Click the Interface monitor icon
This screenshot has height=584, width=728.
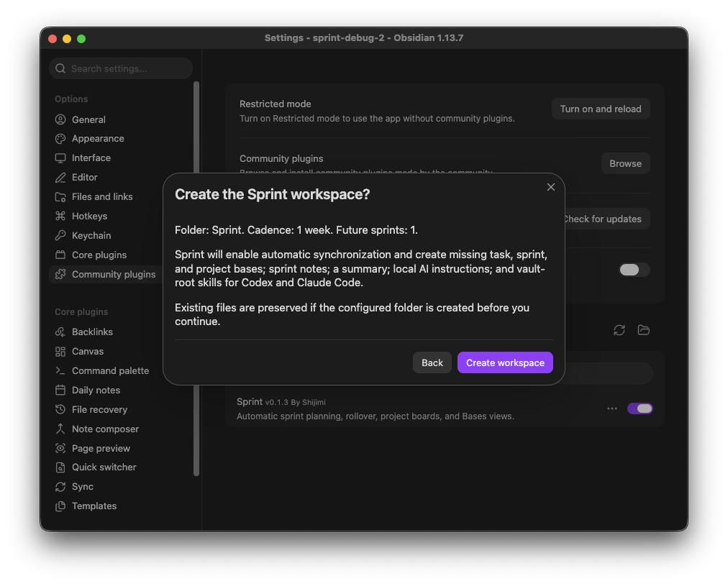pos(60,158)
